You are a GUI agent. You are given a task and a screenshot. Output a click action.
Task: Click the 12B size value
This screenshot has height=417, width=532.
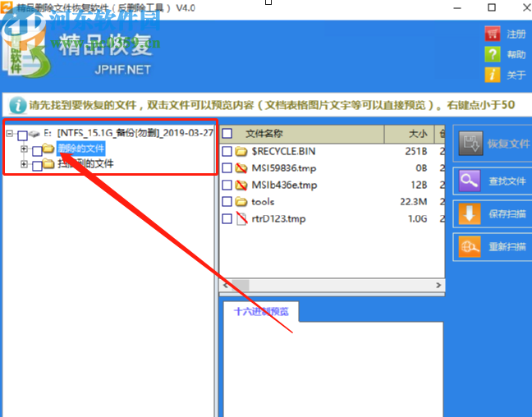(x=419, y=186)
